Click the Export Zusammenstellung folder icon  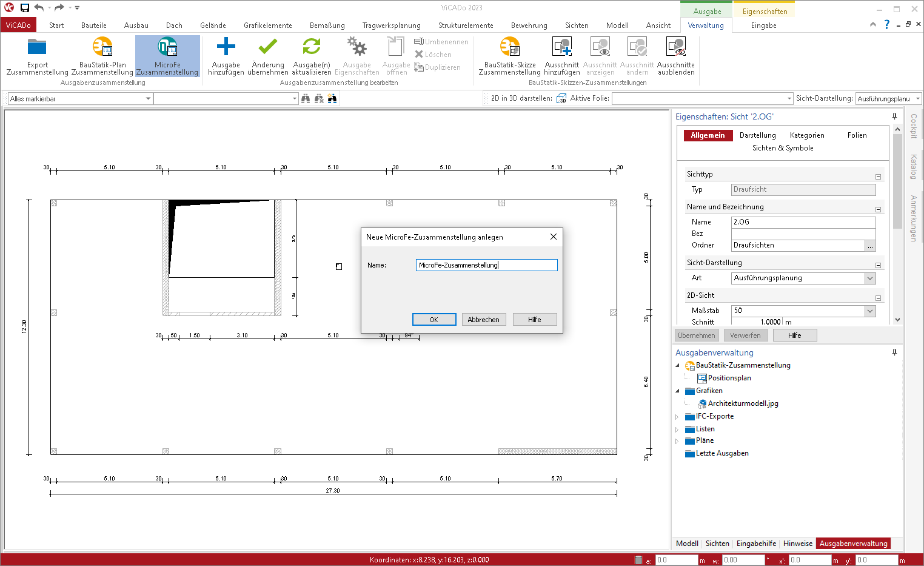(x=37, y=47)
